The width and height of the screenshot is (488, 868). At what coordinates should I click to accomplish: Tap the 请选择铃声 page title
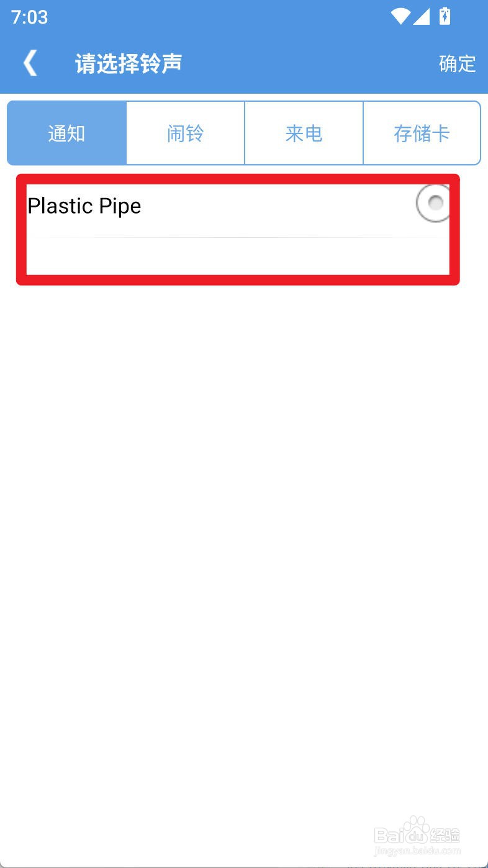(129, 63)
